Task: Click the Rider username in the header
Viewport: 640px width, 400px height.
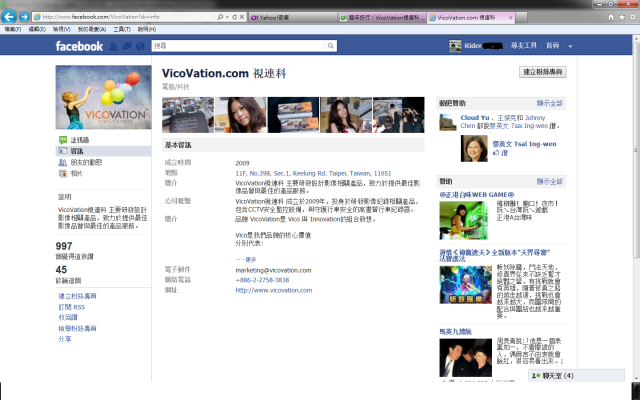Action: 473,46
